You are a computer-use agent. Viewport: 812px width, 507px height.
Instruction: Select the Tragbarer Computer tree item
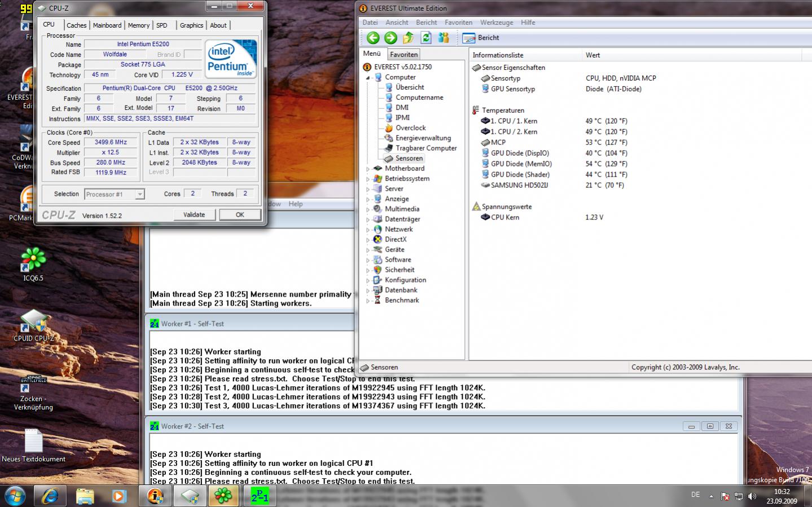point(426,148)
